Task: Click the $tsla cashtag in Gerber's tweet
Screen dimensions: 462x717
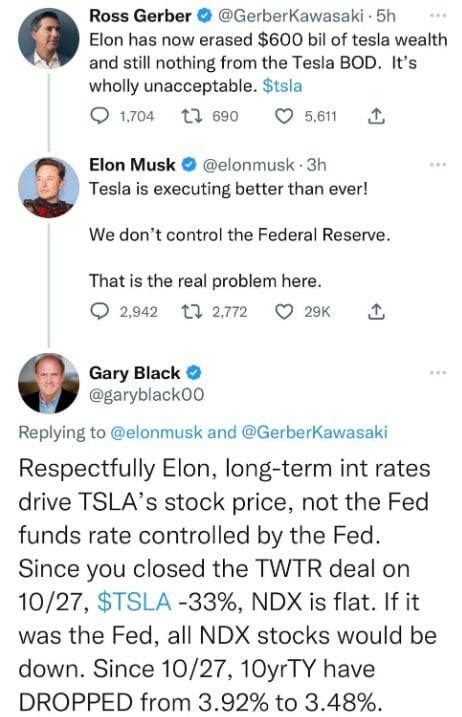Action: tap(282, 86)
